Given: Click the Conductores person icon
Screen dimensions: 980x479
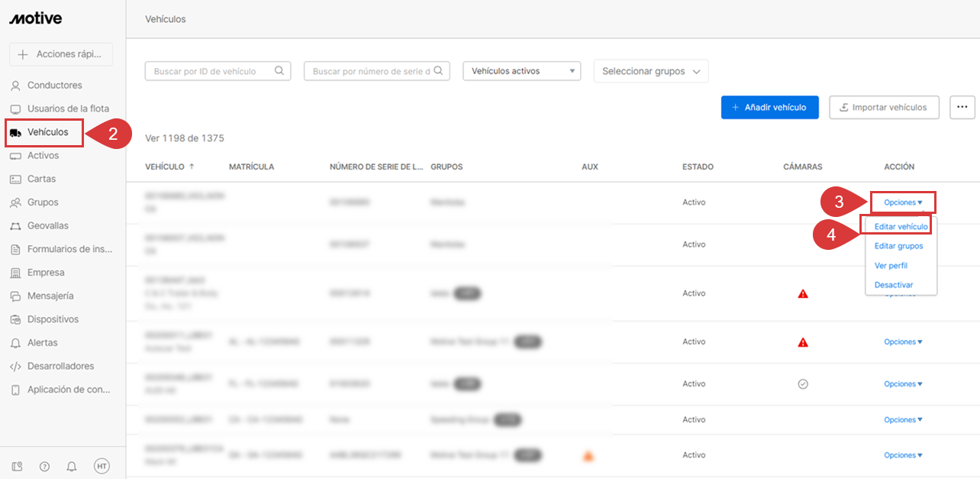Looking at the screenshot, I should pyautogui.click(x=15, y=86).
